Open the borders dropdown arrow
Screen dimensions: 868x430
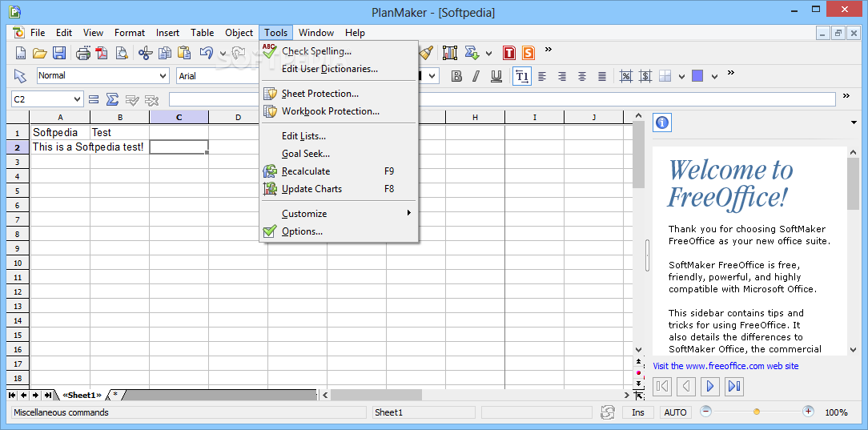click(x=682, y=76)
